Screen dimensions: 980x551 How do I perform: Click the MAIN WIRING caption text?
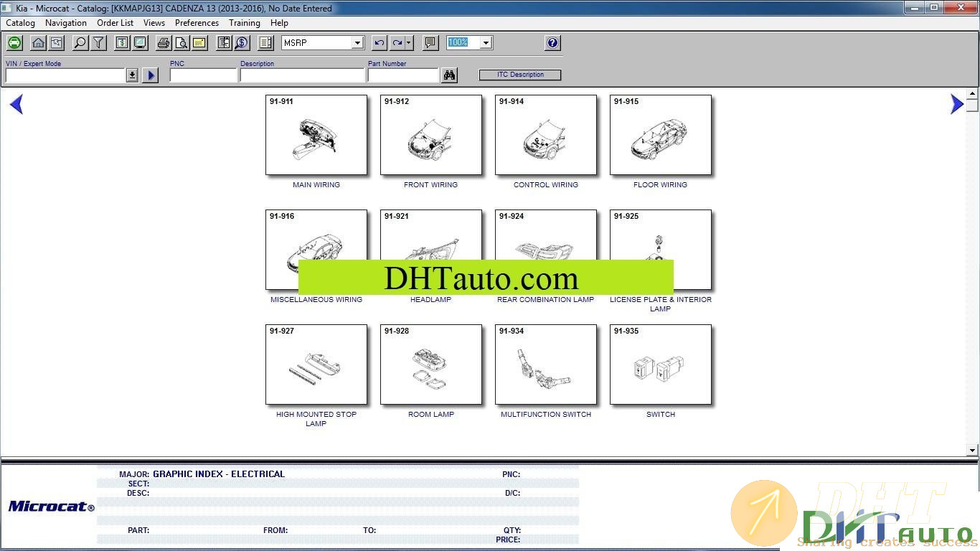tap(316, 185)
